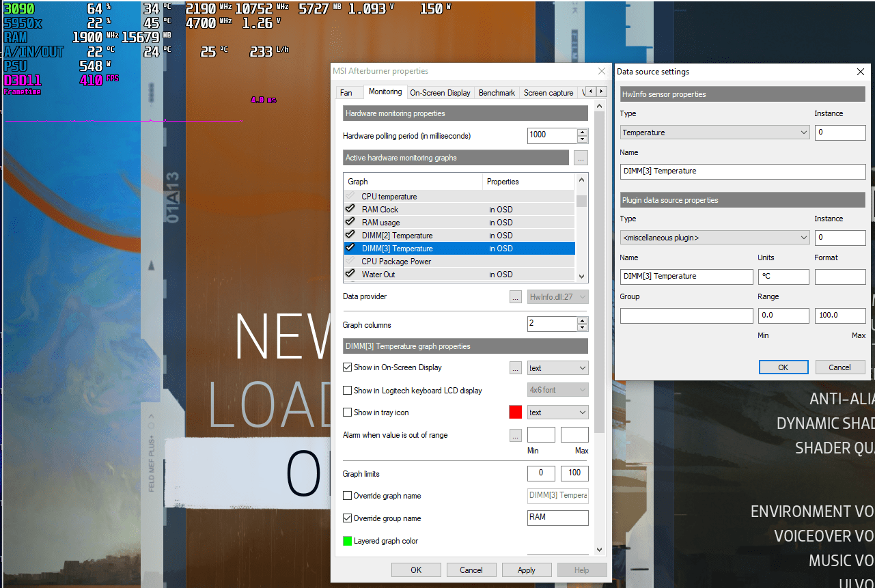
Task: Close the MSI Afterburner properties window
Action: coord(602,71)
